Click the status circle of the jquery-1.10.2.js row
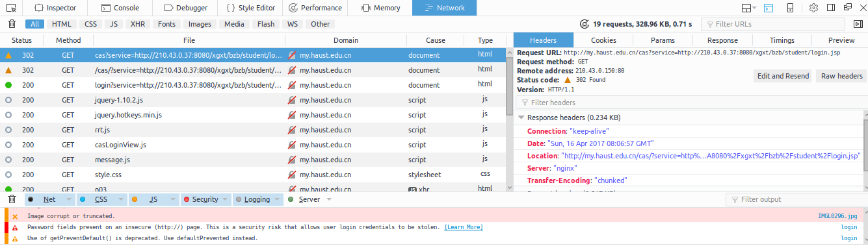This screenshot has width=868, height=246. tap(8, 101)
